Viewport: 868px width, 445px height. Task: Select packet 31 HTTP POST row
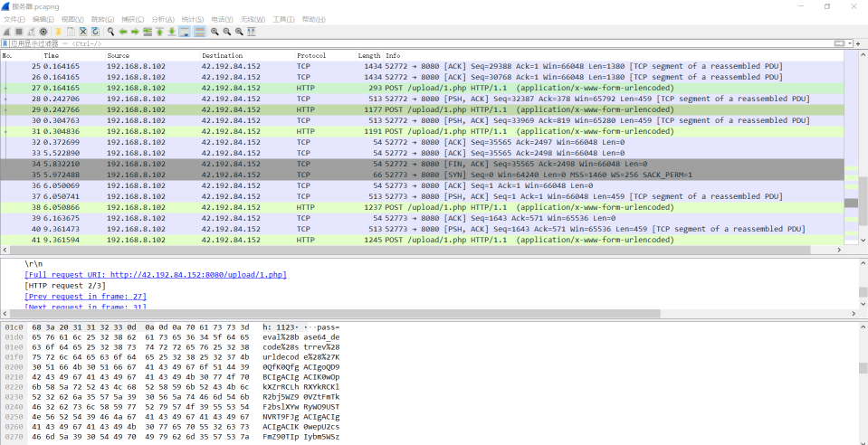(x=423, y=131)
